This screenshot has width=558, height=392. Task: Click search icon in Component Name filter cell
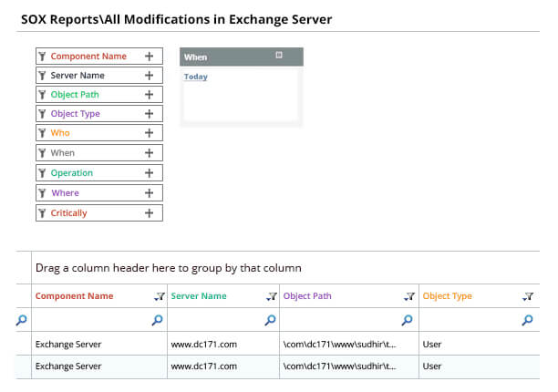(x=158, y=320)
